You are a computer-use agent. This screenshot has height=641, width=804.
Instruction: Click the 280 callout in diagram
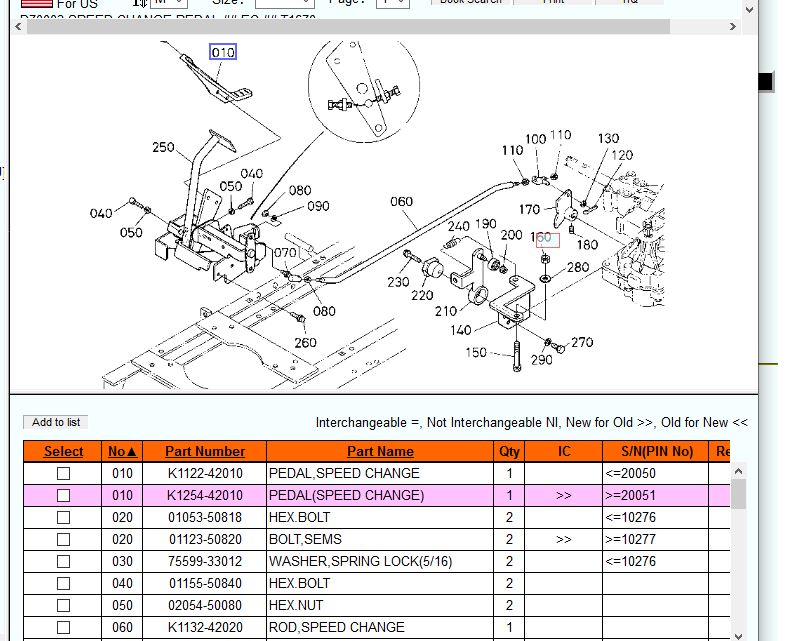578,267
